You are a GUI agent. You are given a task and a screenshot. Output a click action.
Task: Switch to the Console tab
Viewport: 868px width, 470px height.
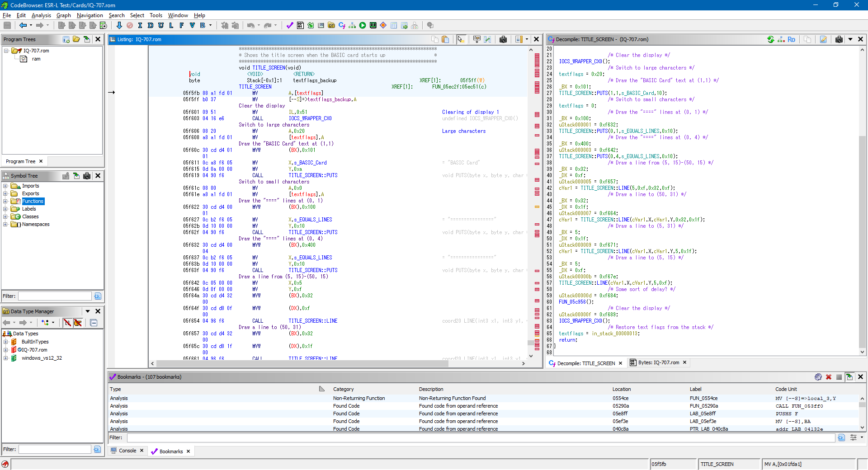click(127, 451)
